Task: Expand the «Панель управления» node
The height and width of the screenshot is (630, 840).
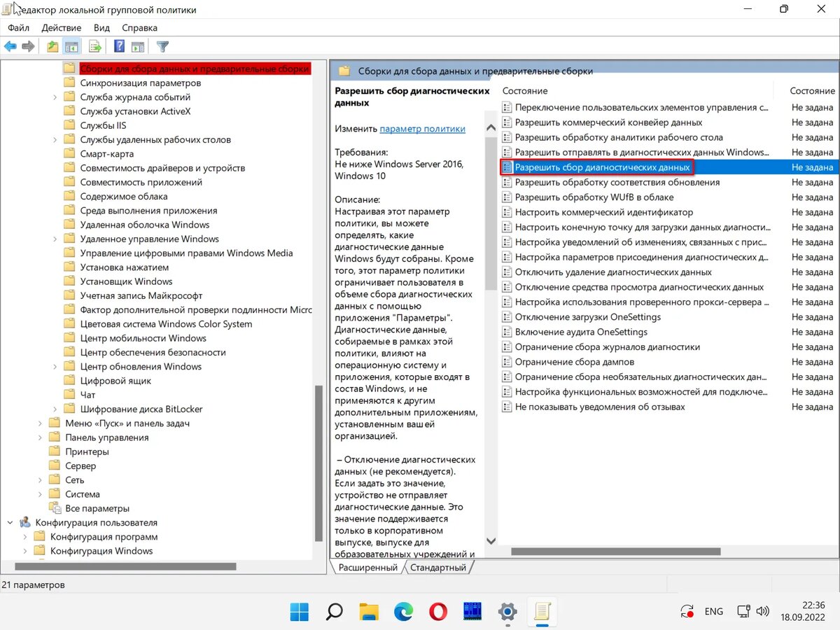Action: coord(41,437)
